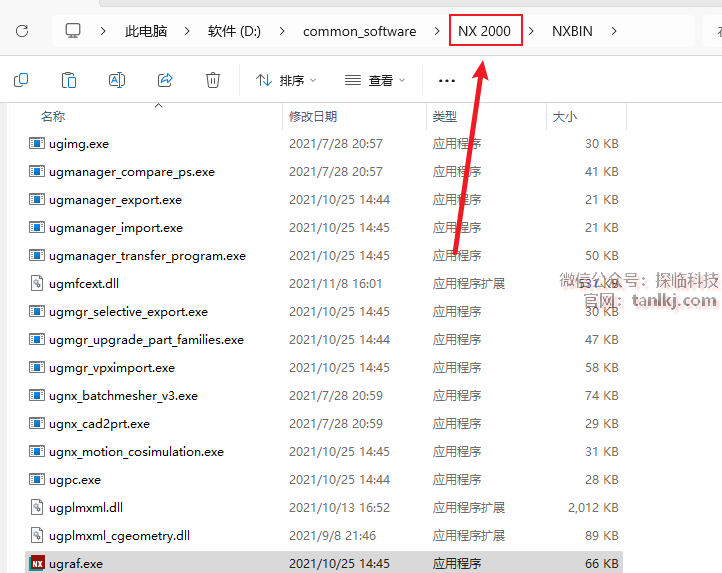Screen dimensions: 722x573
Task: Go to the NX 2000 folder in the breadcrumb
Action: [485, 31]
